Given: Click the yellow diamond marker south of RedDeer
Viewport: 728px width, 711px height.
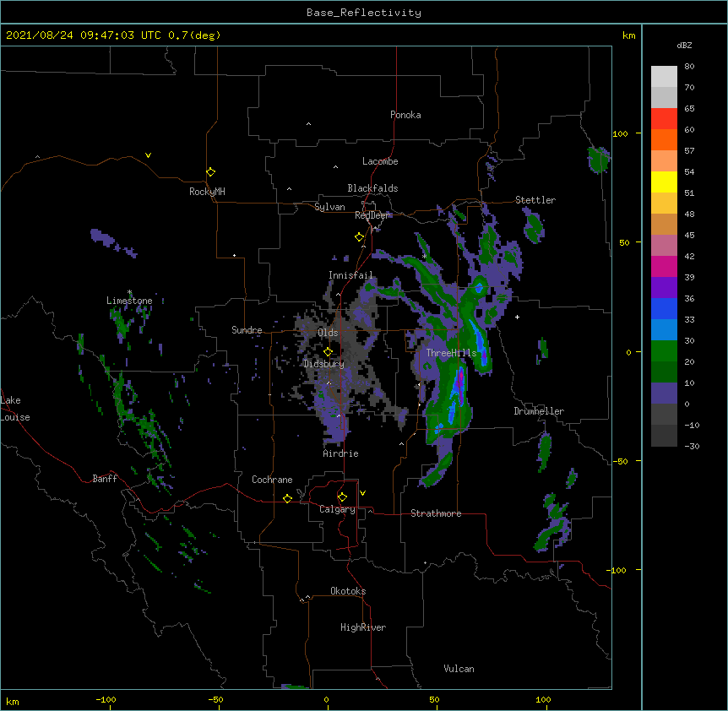Looking at the screenshot, I should coord(359,237).
